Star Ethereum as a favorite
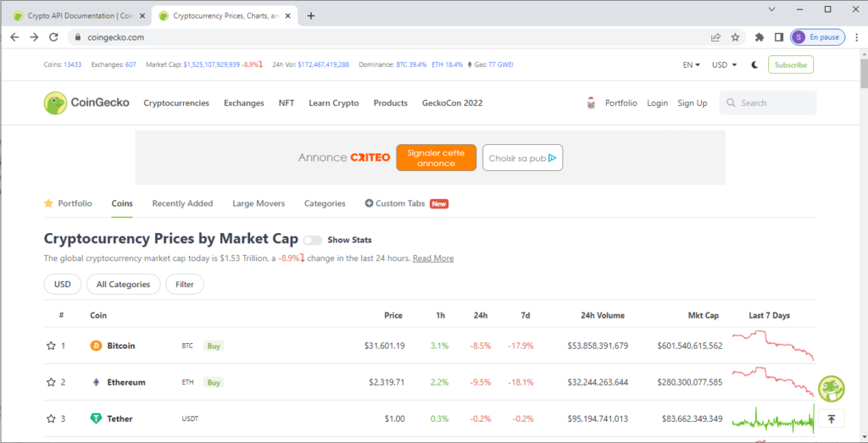Image resolution: width=868 pixels, height=443 pixels. (x=51, y=382)
